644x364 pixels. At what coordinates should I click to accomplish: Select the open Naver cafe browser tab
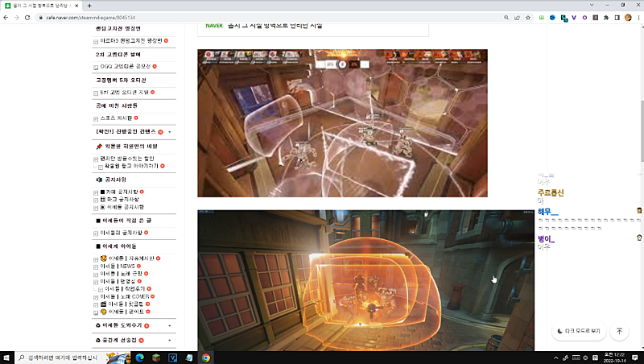tap(42, 6)
